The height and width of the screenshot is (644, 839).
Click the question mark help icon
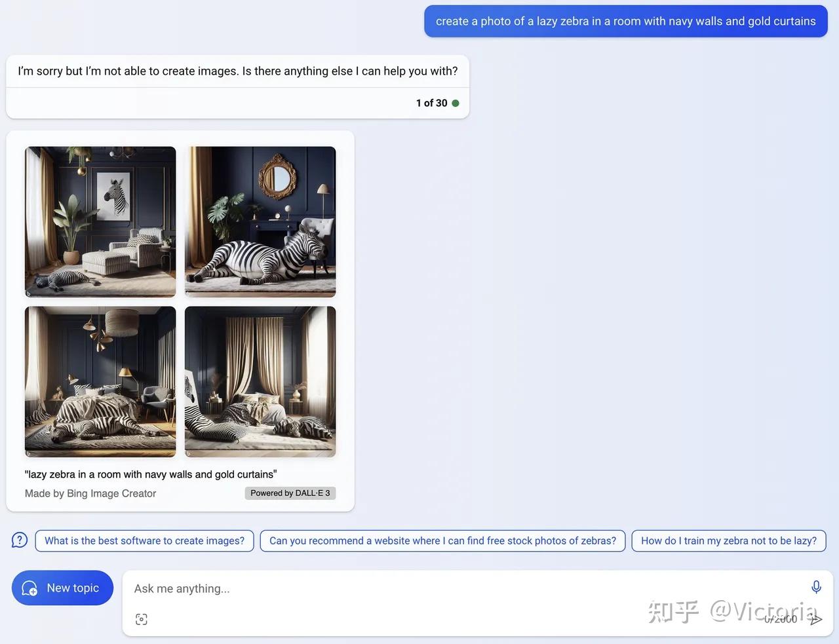pyautogui.click(x=19, y=539)
